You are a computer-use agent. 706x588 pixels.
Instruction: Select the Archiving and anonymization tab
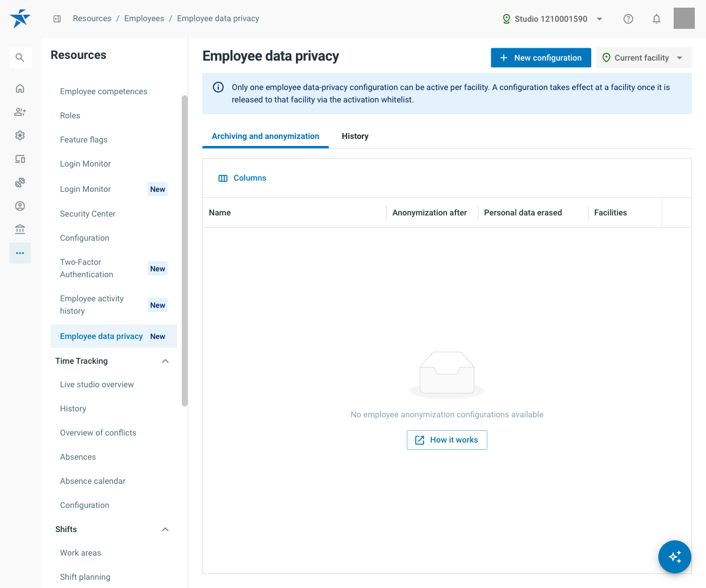coord(265,136)
